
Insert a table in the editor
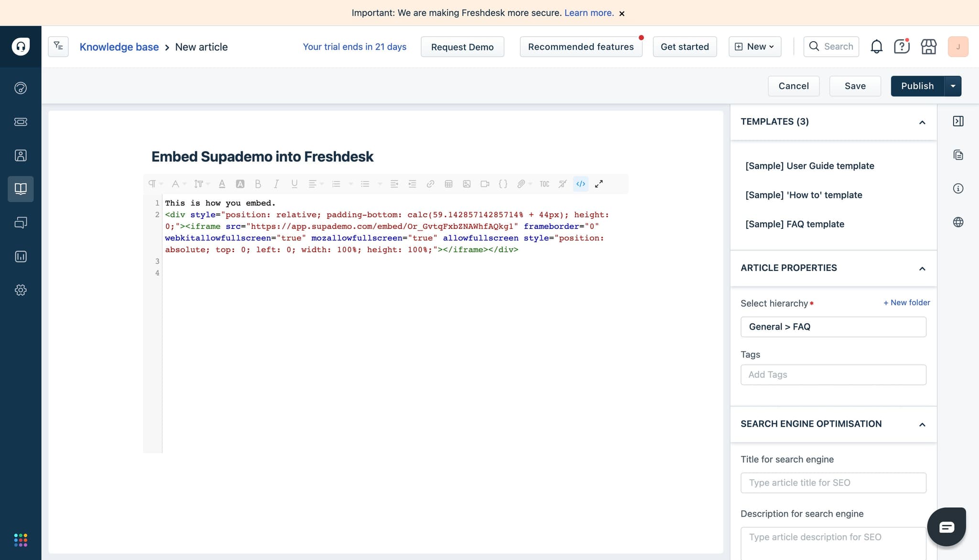448,183
